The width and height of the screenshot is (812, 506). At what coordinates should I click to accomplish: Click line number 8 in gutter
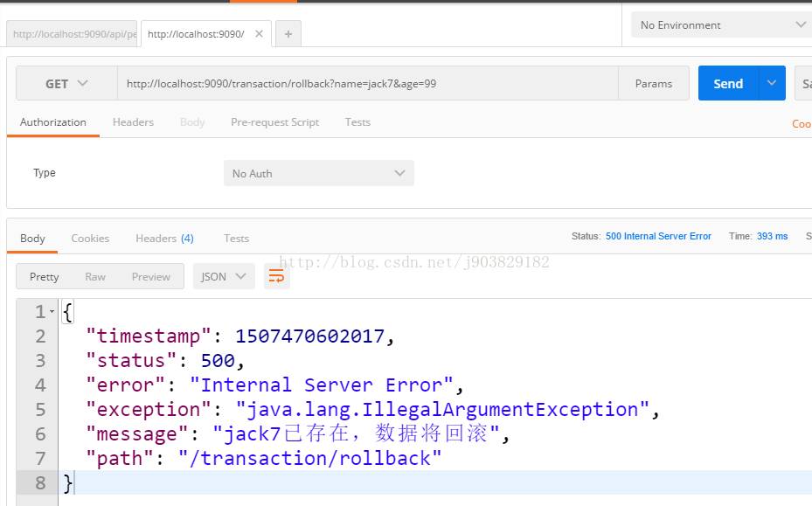[40, 482]
